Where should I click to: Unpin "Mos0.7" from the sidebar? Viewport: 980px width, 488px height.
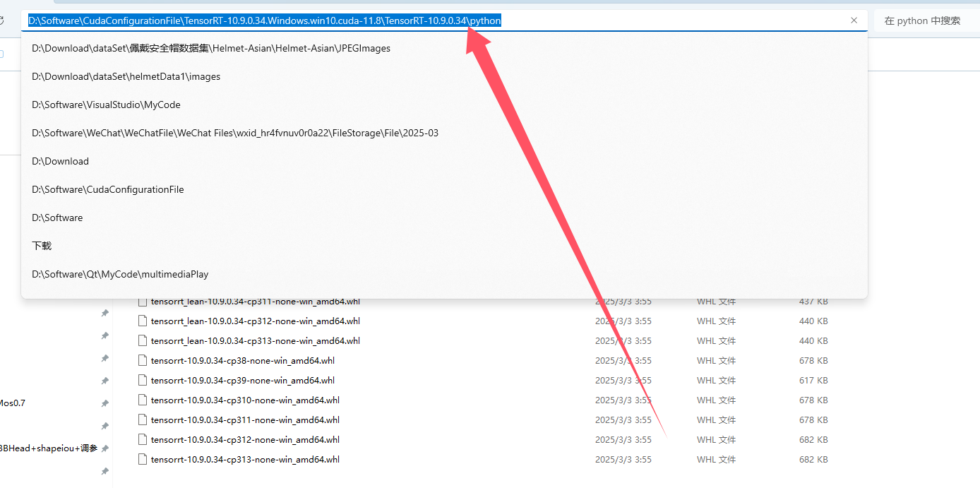(x=104, y=403)
